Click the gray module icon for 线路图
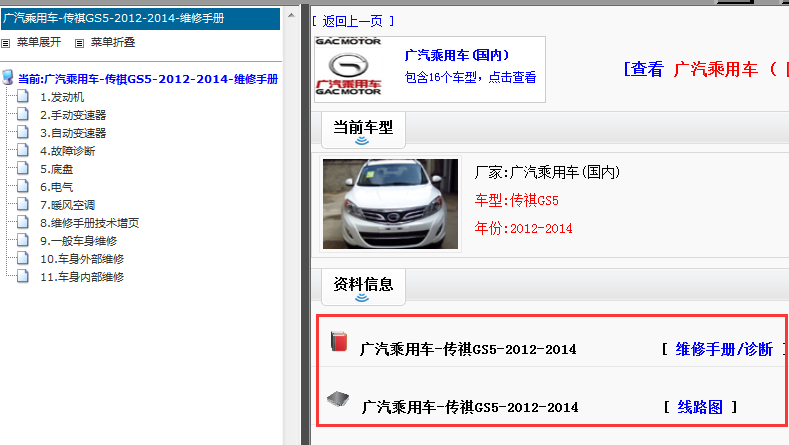The image size is (789, 445). [x=338, y=400]
